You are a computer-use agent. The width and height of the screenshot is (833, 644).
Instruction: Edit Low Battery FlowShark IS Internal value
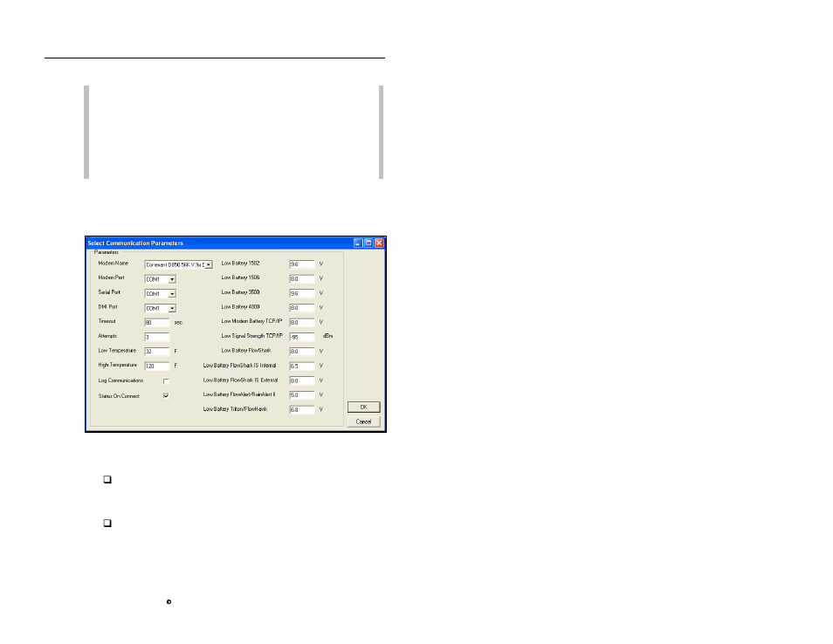302,367
